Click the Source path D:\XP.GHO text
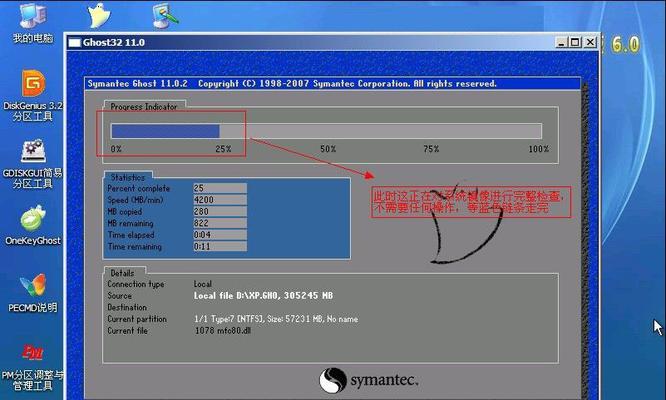This screenshot has width=666, height=400. (x=265, y=296)
